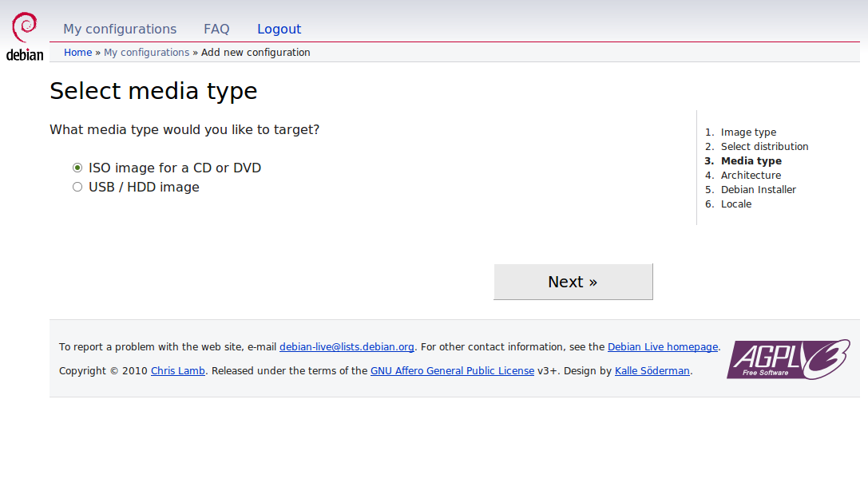The height and width of the screenshot is (502, 868).
Task: Click the bold Media type step
Action: tap(751, 161)
